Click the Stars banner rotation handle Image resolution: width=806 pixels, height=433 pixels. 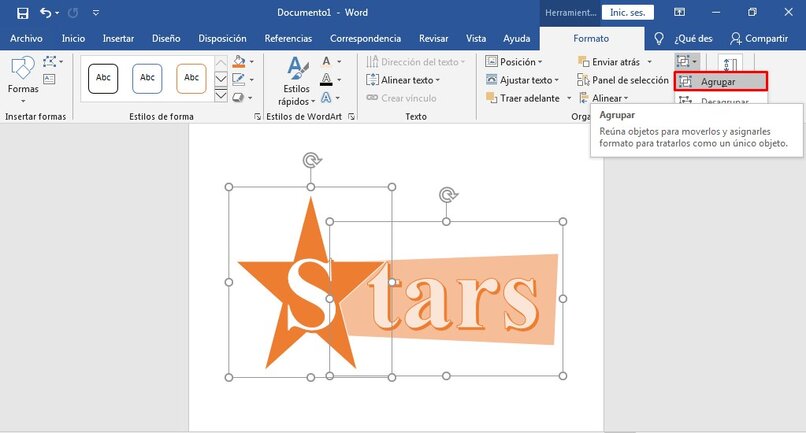click(x=448, y=195)
